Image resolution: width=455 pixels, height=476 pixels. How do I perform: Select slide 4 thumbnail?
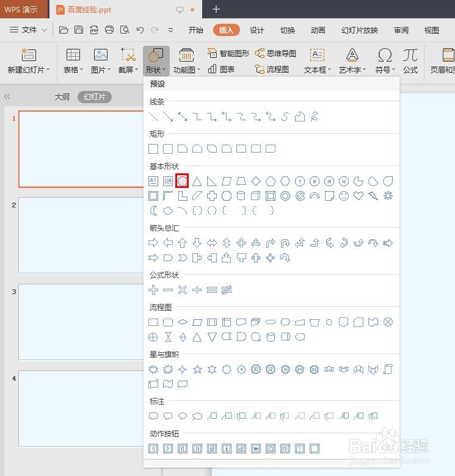pyautogui.click(x=81, y=409)
